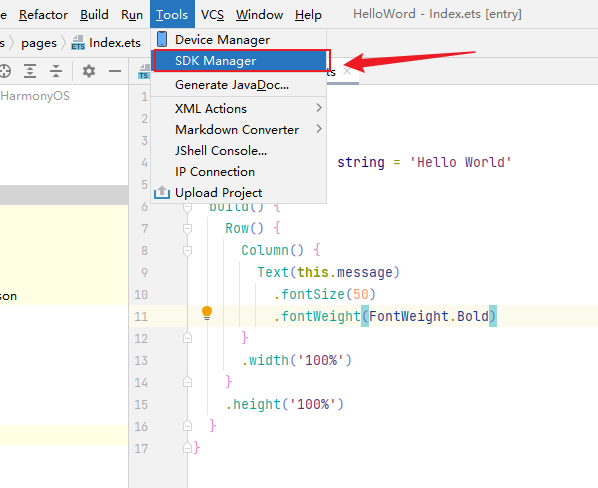Click line number 13 in gutter

point(141,361)
